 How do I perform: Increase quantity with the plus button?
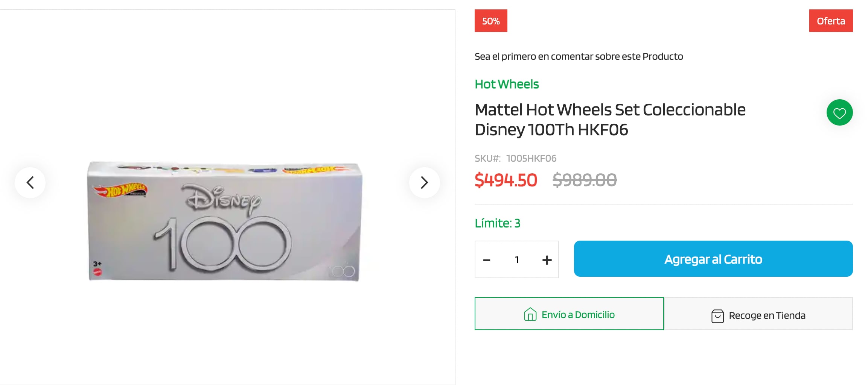pyautogui.click(x=547, y=260)
